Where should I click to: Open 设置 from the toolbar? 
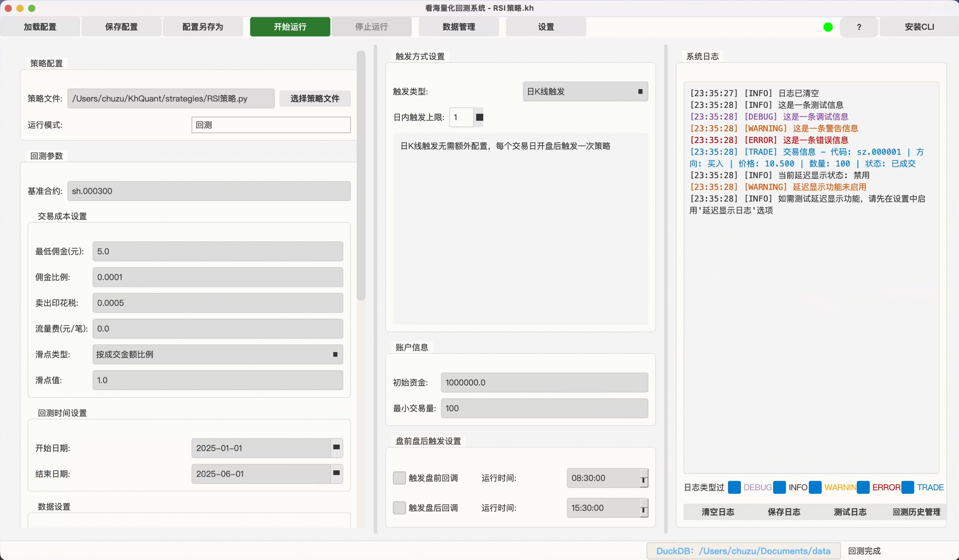(546, 27)
